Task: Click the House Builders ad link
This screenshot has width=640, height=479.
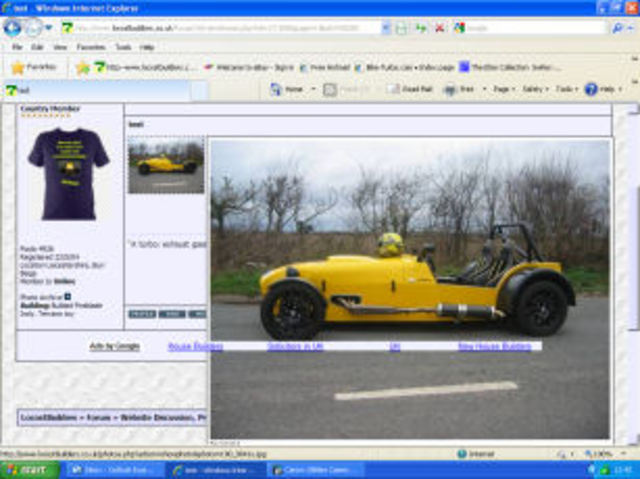Action: 195,346
